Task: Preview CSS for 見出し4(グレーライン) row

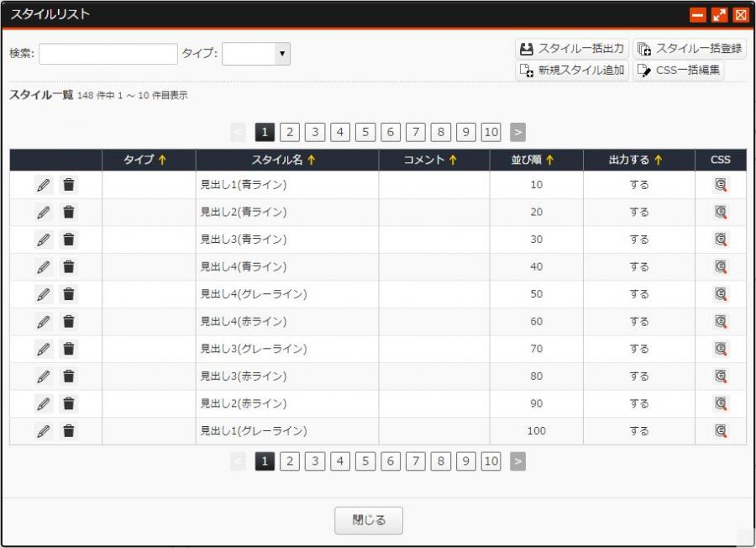Action: click(x=721, y=294)
